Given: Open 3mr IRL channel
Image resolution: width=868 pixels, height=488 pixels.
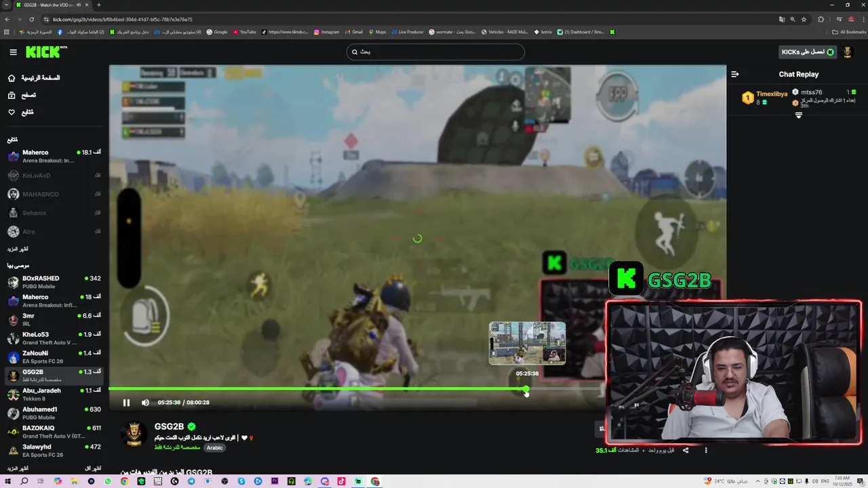Looking at the screenshot, I should point(54,320).
